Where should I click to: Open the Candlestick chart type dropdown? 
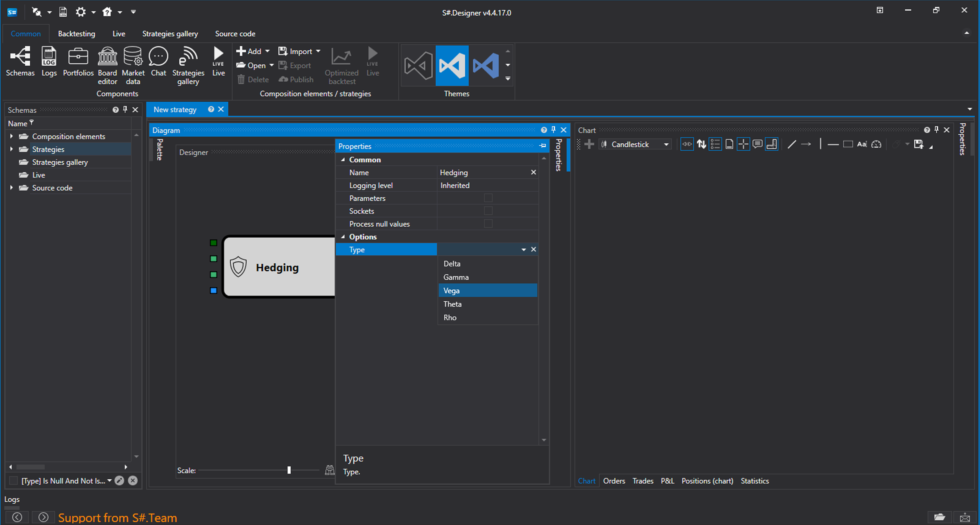[x=666, y=145]
